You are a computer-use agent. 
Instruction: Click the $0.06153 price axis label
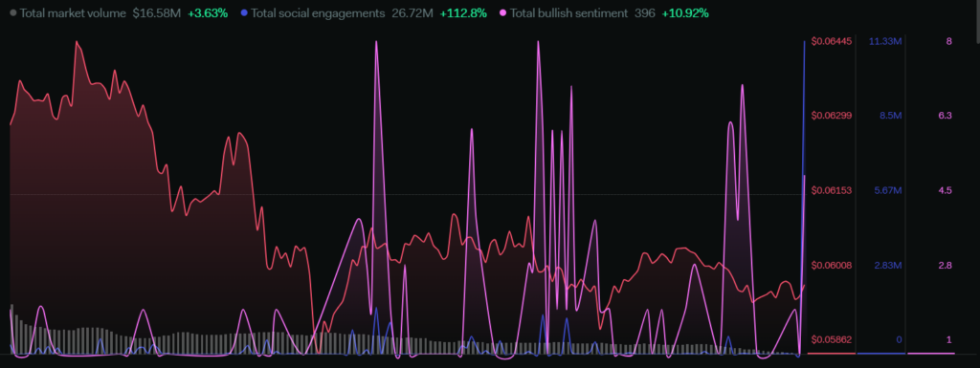click(832, 190)
